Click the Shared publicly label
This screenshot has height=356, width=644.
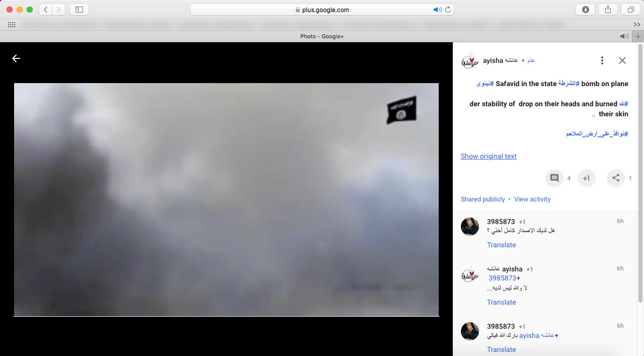point(482,199)
